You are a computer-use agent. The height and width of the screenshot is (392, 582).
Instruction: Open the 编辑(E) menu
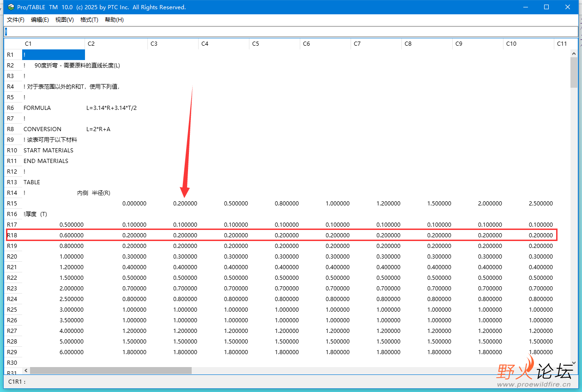coord(40,20)
